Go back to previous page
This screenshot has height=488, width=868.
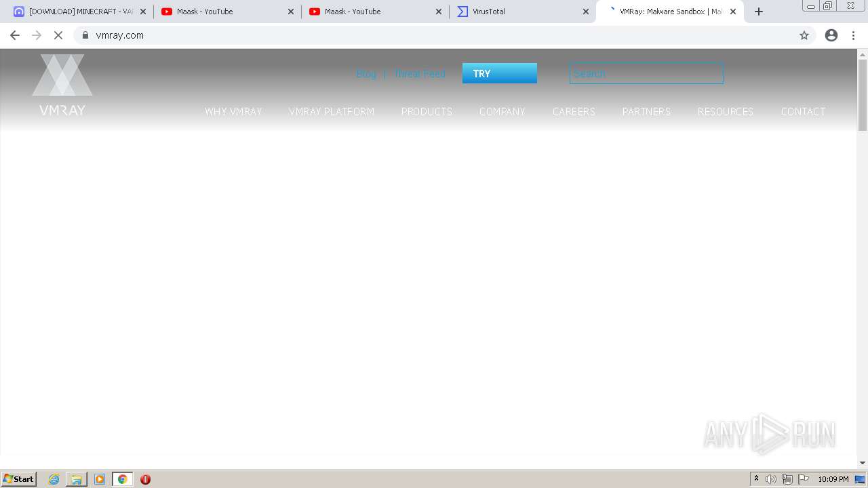click(15, 35)
